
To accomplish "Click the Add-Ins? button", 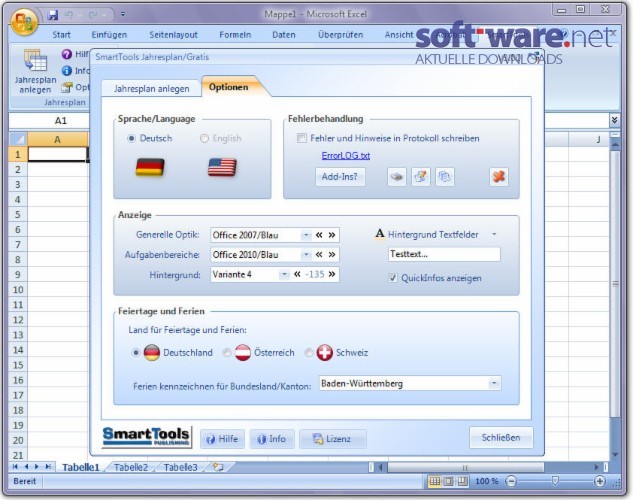I will pyautogui.click(x=340, y=177).
